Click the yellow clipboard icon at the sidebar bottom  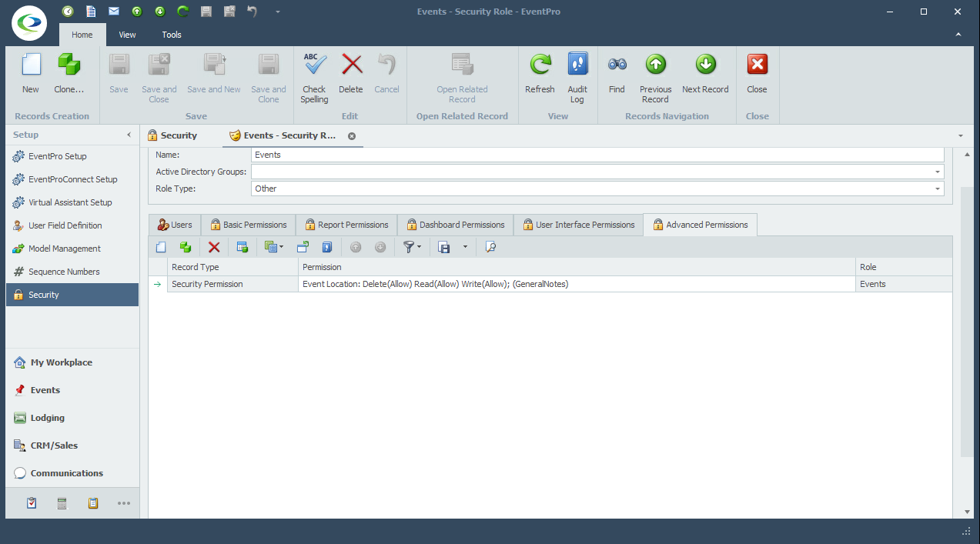(93, 503)
